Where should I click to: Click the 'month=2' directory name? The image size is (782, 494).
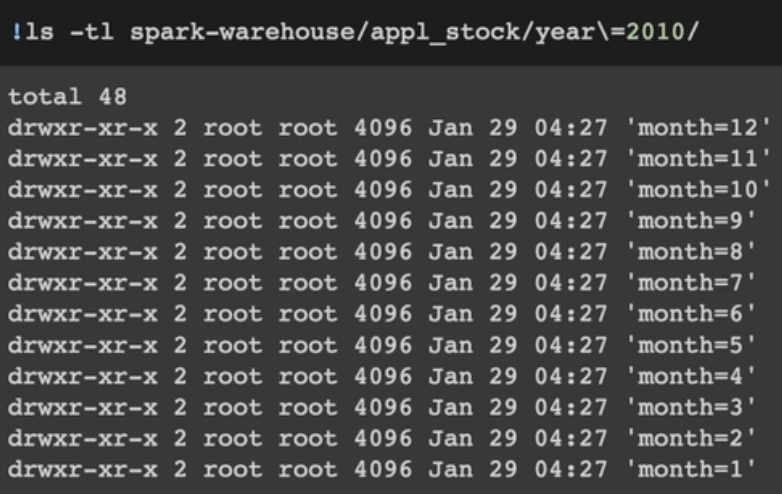pos(690,439)
